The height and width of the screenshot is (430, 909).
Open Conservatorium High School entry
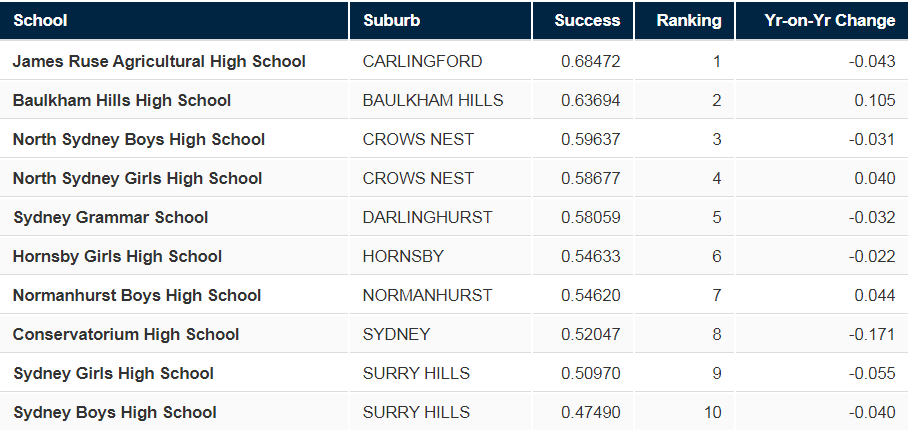tap(126, 334)
